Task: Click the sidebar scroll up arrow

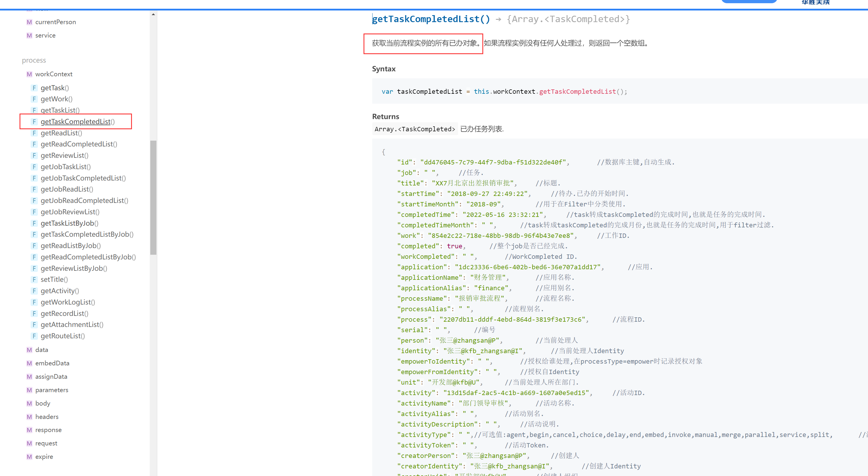Action: click(153, 15)
